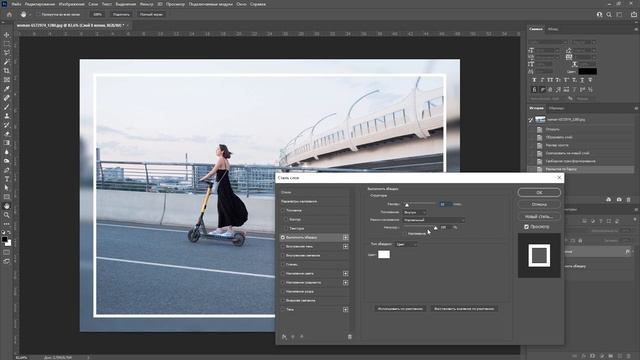The height and width of the screenshot is (360, 640).
Task: Select the Eraser tool
Action: pos(7,134)
